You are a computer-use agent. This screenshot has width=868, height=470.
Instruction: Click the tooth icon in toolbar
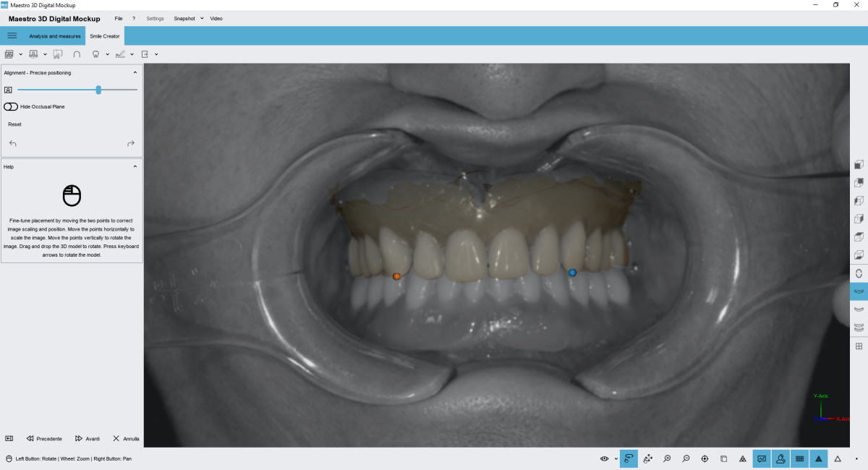(x=95, y=54)
